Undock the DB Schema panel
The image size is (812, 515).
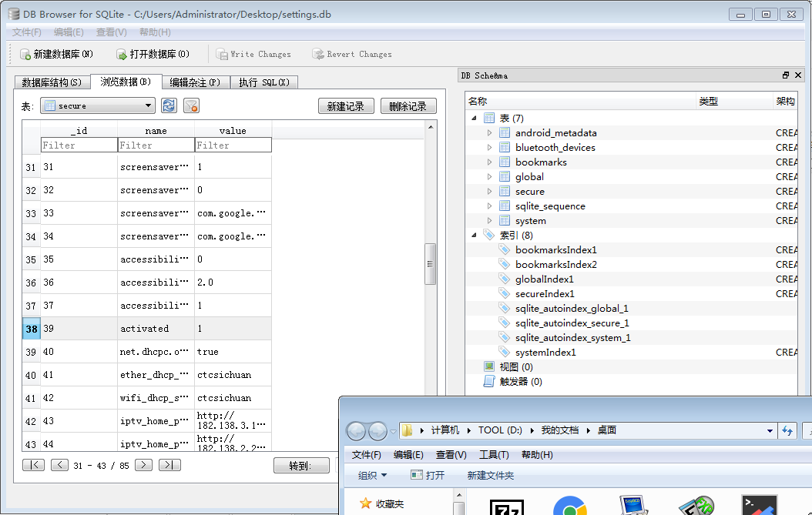786,75
